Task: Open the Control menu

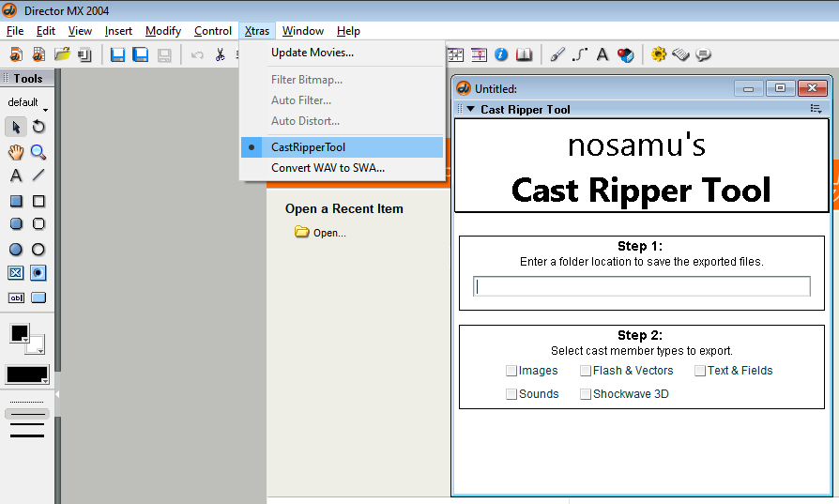Action: (x=213, y=31)
